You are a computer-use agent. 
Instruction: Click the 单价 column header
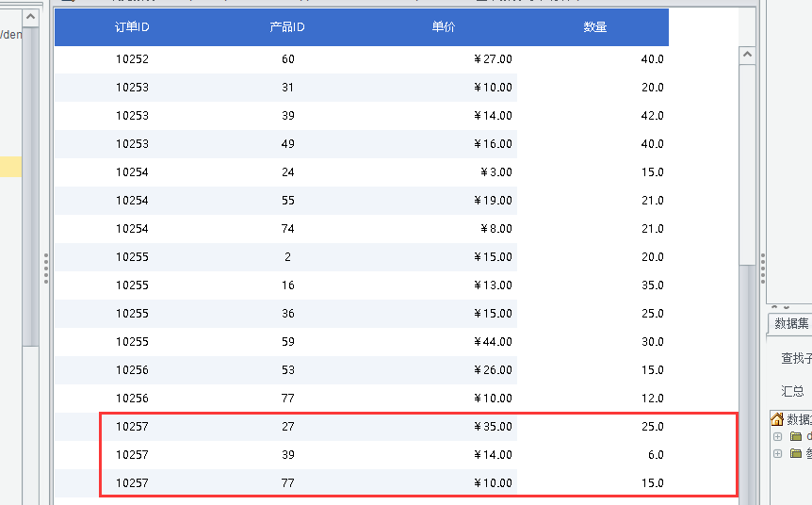pyautogui.click(x=444, y=27)
